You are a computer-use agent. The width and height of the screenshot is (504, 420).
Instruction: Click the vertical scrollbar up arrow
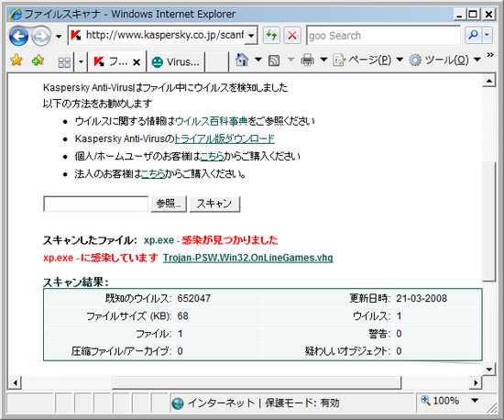(489, 81)
